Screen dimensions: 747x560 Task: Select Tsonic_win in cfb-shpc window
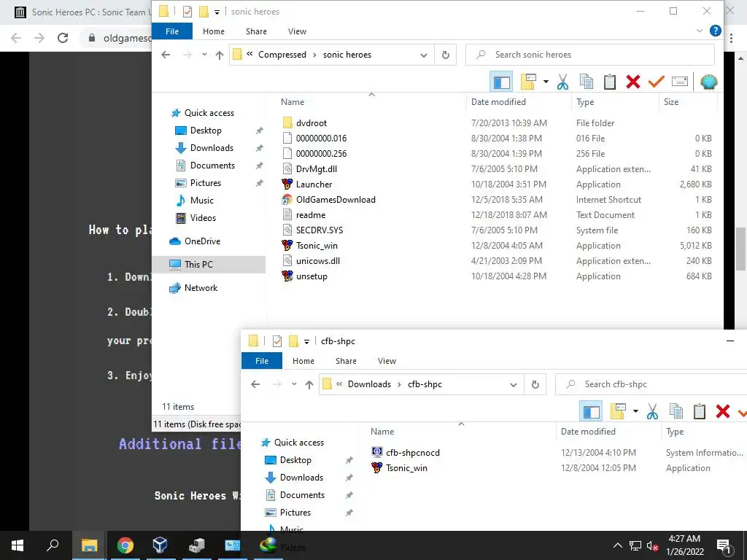(406, 467)
